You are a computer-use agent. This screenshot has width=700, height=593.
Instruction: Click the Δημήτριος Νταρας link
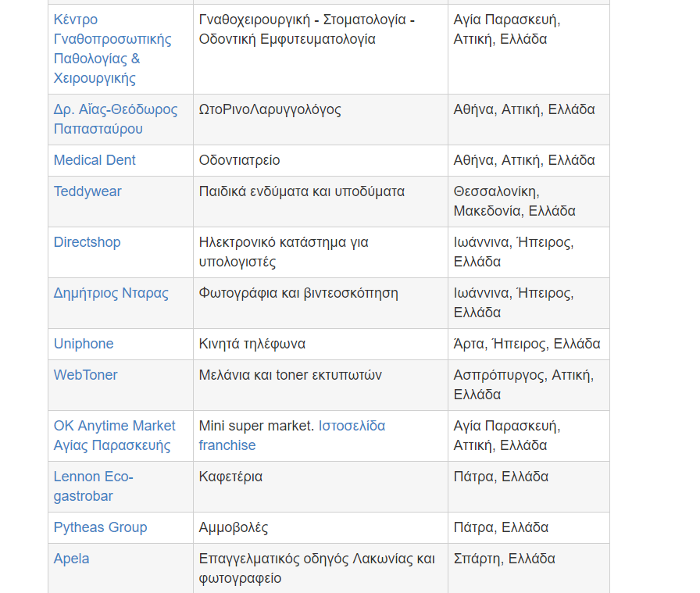point(111,293)
